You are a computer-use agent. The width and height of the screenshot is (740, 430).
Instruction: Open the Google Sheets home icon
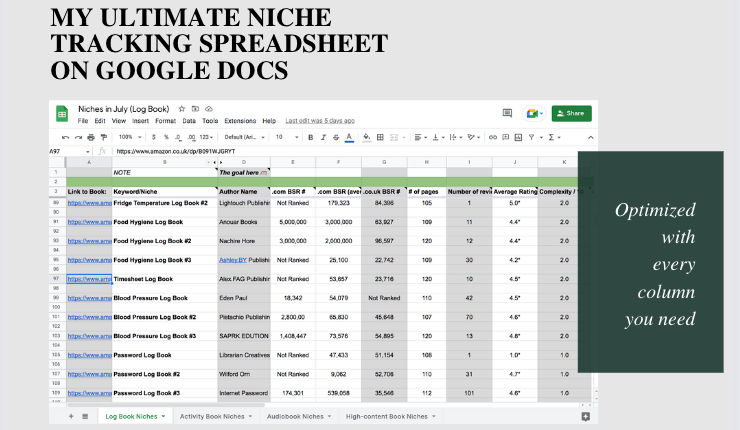[x=62, y=113]
